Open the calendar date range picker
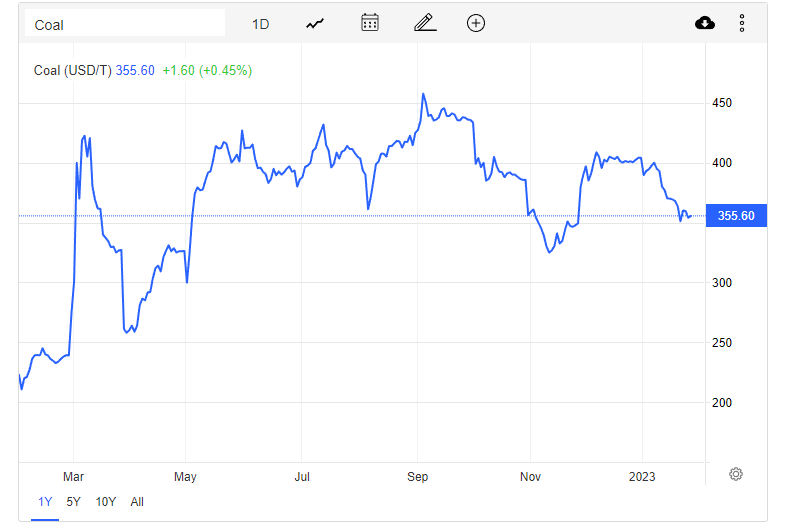This screenshot has width=788, height=529. coord(370,23)
